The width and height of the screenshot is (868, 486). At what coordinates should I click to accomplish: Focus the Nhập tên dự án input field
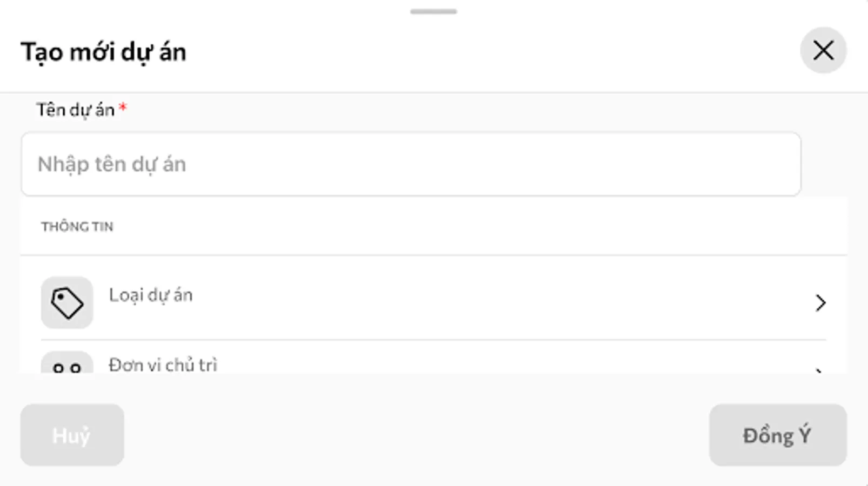(411, 164)
